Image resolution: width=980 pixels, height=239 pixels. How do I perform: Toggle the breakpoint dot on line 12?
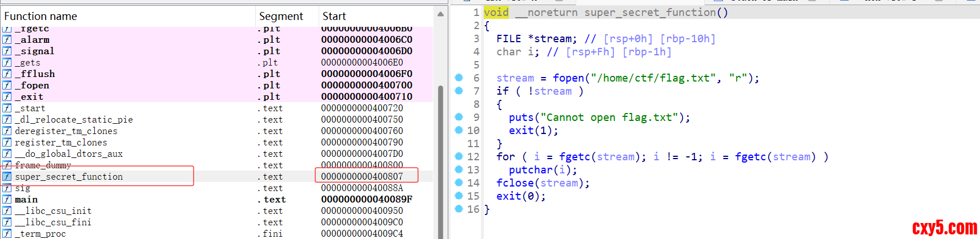459,156
